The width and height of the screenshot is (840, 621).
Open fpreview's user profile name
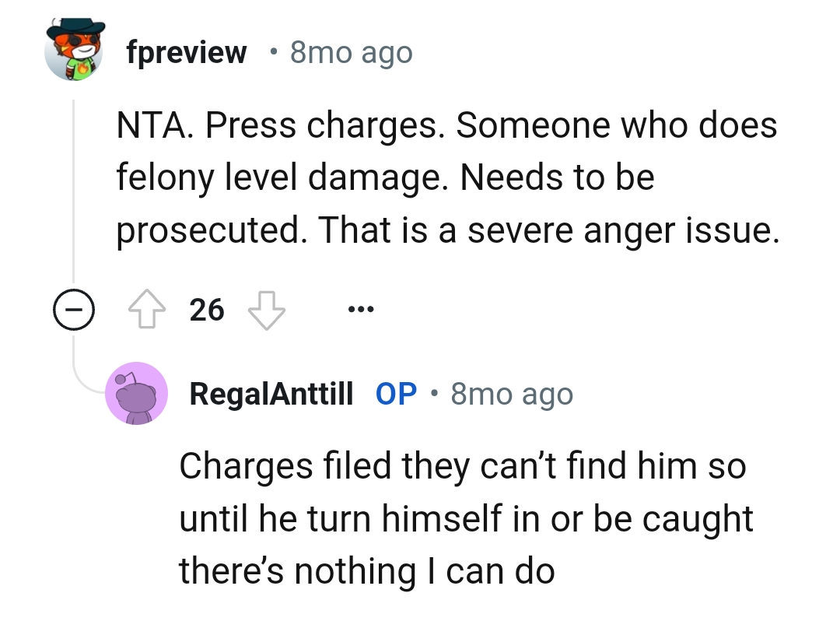pyautogui.click(x=187, y=53)
